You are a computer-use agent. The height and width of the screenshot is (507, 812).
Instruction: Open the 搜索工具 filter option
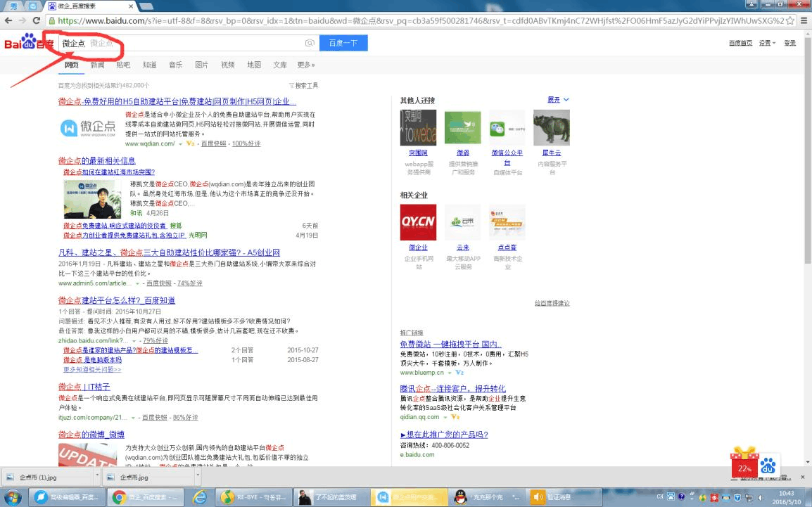[x=303, y=86]
